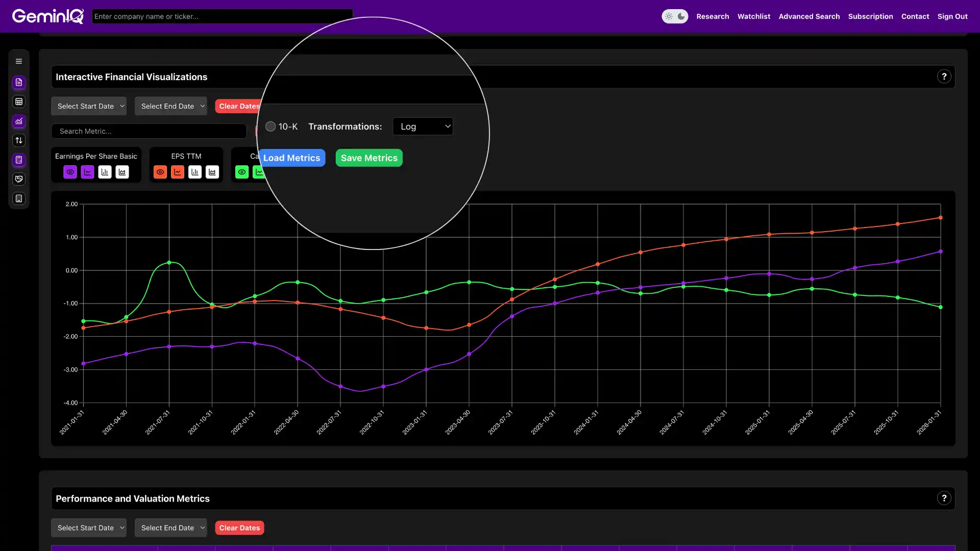Select the chart analytics icon in sidebar
The width and height of the screenshot is (980, 551).
coord(19,121)
